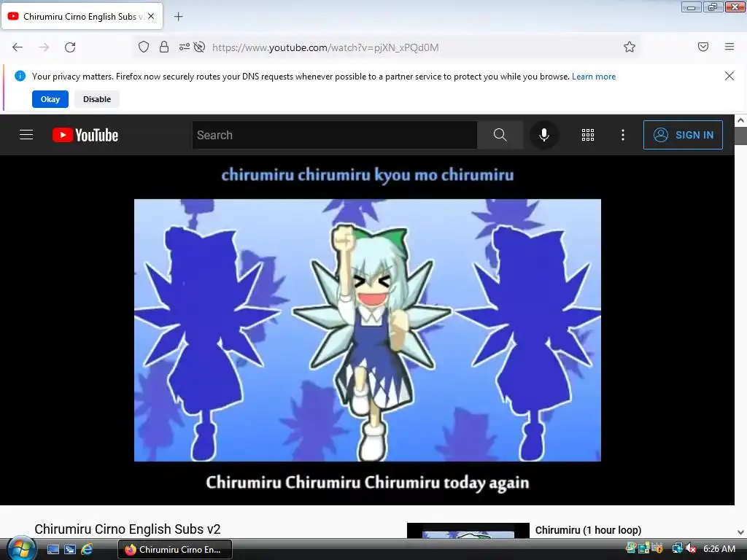Open the Chirumiru (1 hour loop) video link

(x=588, y=530)
